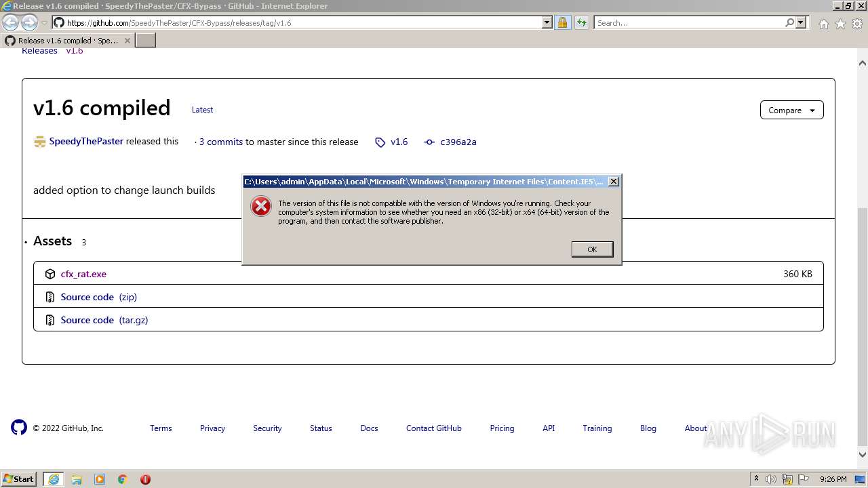Open the Privacy footer link
This screenshot has height=488, width=868.
pos(212,428)
